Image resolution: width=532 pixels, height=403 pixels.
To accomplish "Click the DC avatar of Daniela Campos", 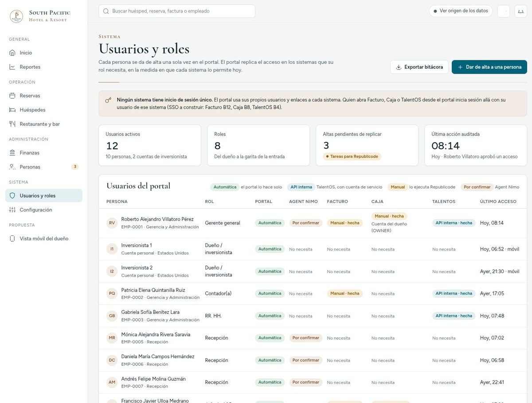I will click(112, 360).
